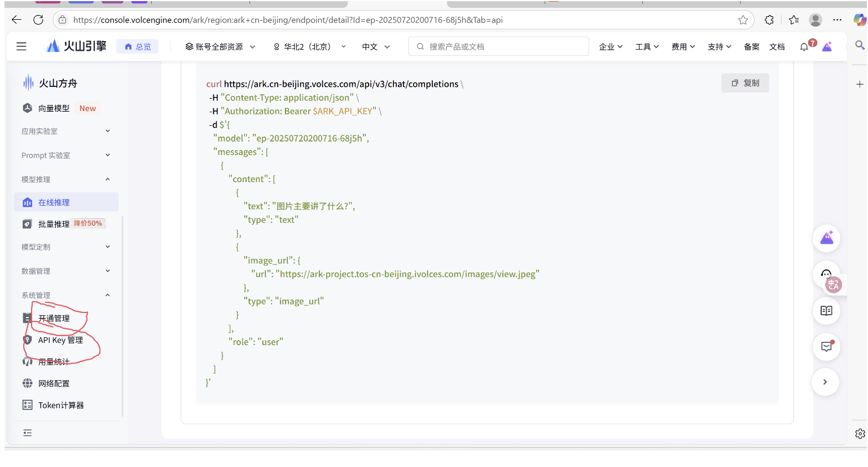Expand the 模型定制 section
The image size is (868, 467).
[66, 247]
